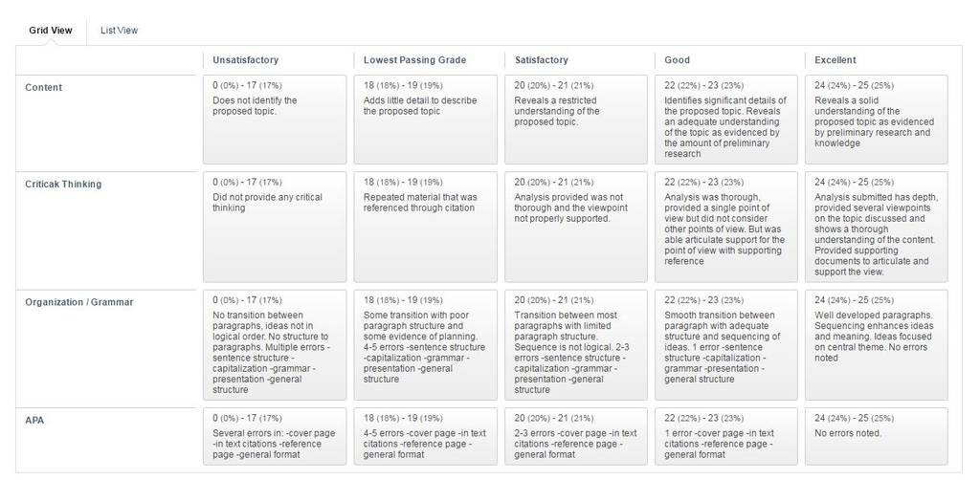
Task: Pick APA Several errors Unsatisfactory cell
Action: tap(275, 436)
